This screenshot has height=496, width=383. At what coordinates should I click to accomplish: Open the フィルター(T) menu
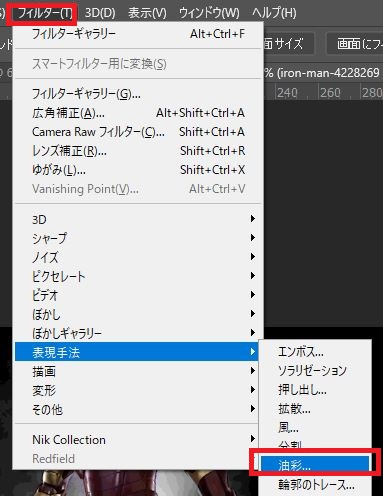click(44, 13)
